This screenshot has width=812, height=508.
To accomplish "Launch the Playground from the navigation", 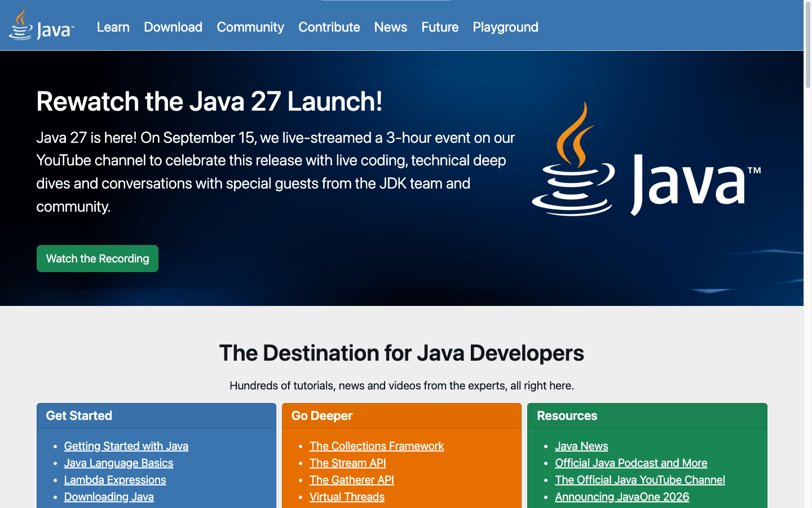I will click(x=506, y=27).
